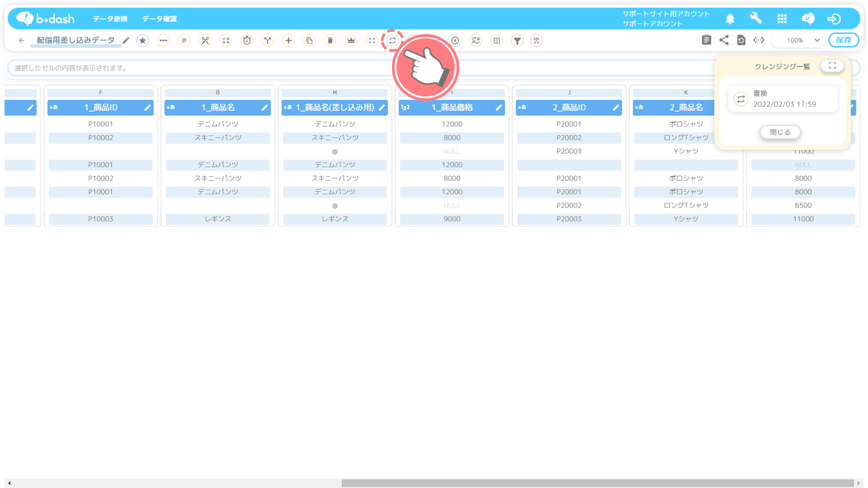Select the crown ranking icon
The width and height of the screenshot is (868, 488).
[x=351, y=40]
